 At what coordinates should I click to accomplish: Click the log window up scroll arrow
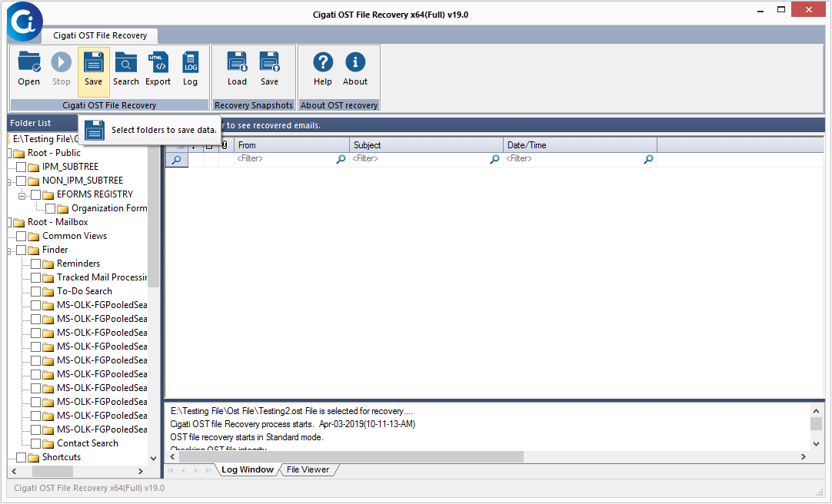[816, 411]
